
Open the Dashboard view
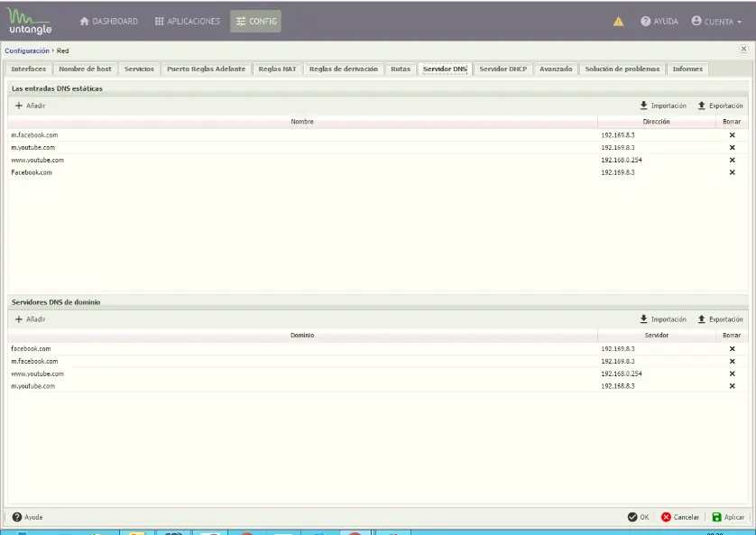(x=108, y=22)
